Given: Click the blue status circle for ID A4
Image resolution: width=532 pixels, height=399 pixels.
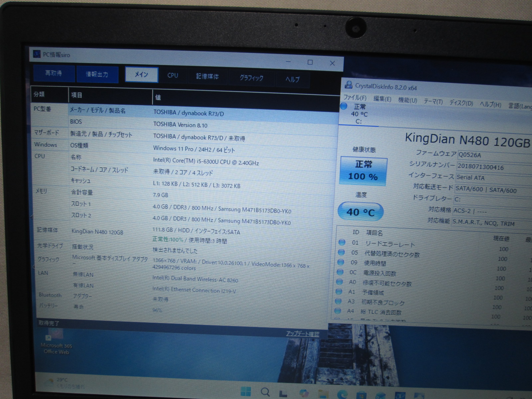Looking at the screenshot, I should tap(338, 311).
